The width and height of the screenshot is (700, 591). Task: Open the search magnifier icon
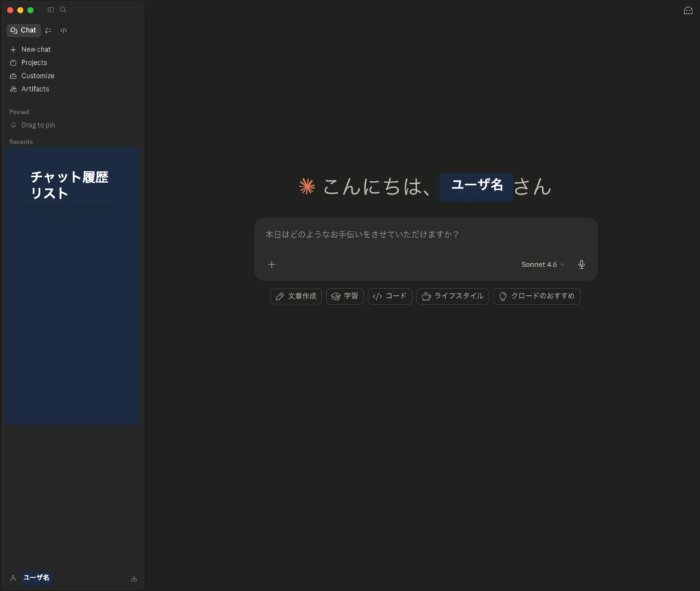[63, 10]
